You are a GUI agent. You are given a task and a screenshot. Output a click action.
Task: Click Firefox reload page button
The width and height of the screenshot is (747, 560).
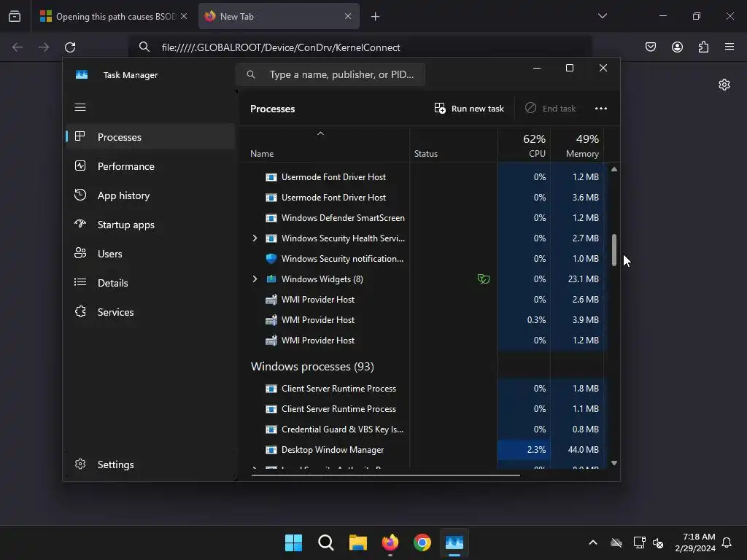[70, 47]
